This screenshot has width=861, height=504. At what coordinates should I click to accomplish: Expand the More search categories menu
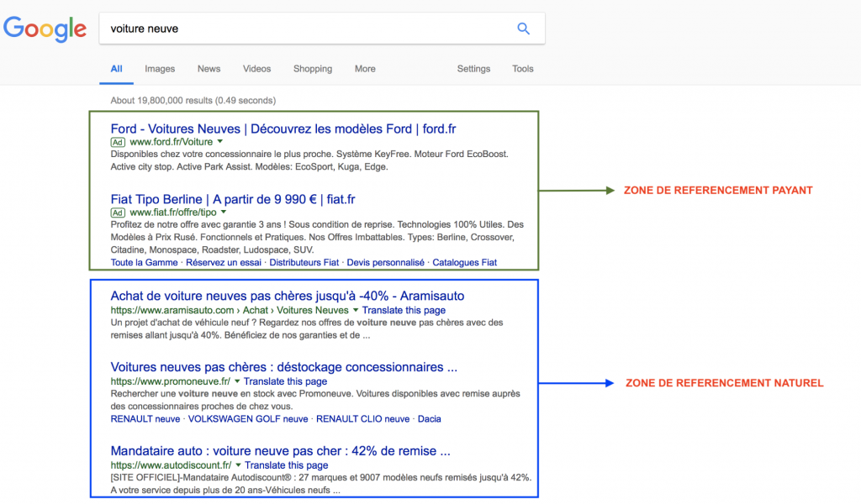364,69
